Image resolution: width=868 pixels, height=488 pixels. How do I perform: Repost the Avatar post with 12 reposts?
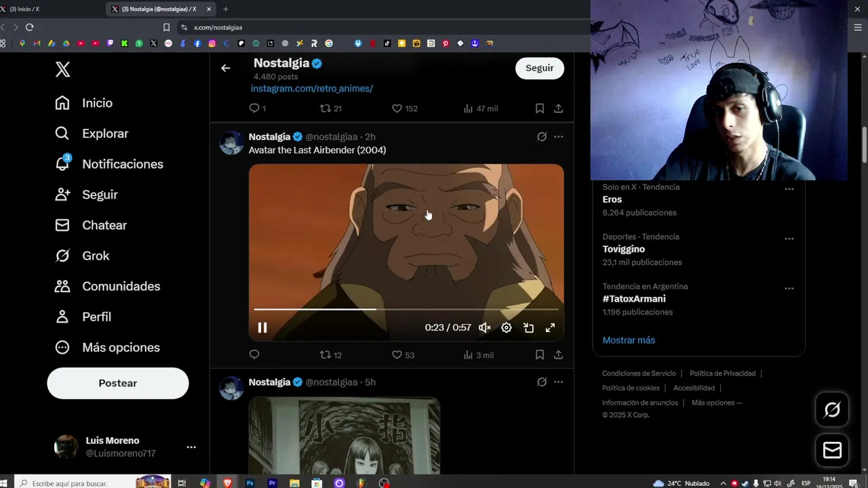(x=331, y=354)
